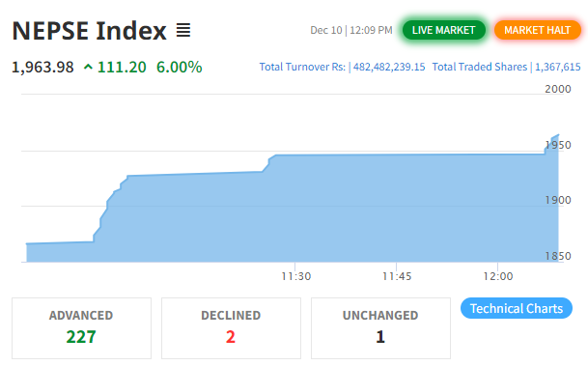588x366 pixels.
Task: Click the date and time Dec 10 | 12:09 PM
Action: click(x=351, y=30)
